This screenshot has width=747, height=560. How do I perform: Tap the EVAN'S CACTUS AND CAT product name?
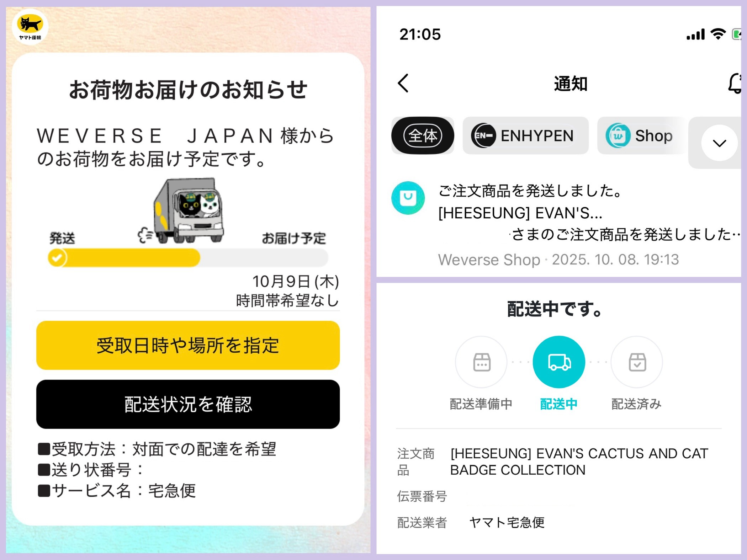(x=579, y=462)
